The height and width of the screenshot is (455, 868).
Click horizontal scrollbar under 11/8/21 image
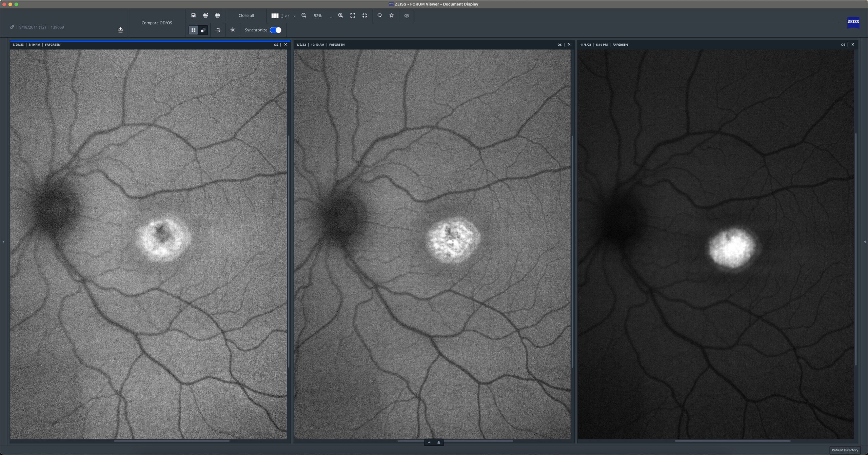[x=732, y=441]
